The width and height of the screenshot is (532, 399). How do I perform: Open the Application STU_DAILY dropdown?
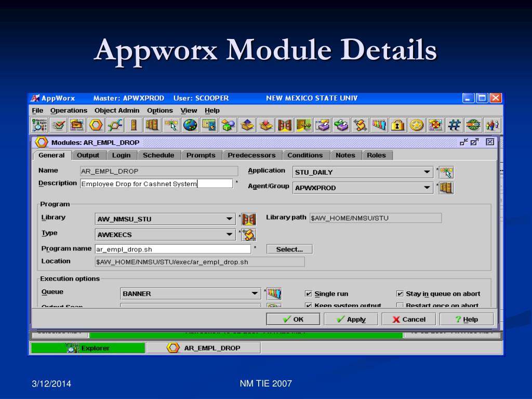click(363, 172)
